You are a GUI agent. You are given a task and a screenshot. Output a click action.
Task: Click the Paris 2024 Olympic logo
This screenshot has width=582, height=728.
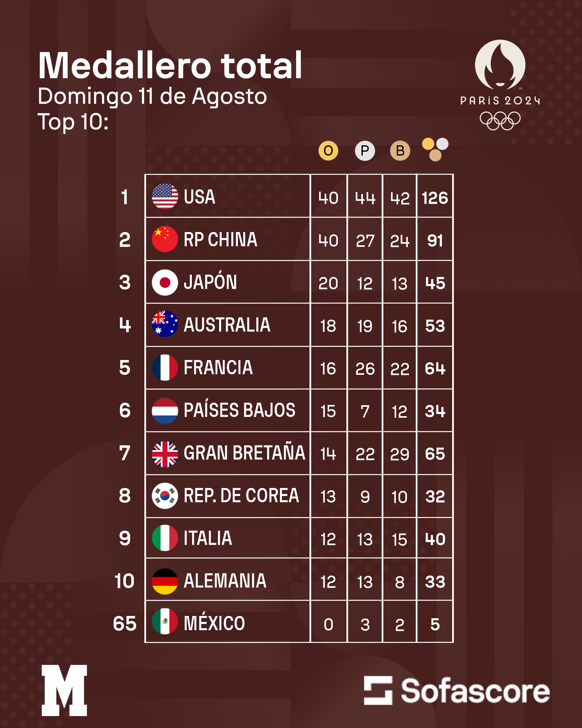pos(500,84)
